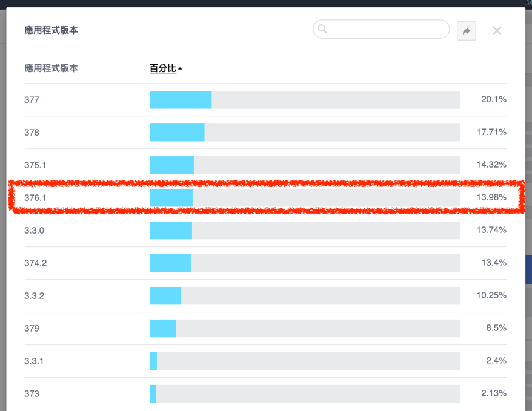Image resolution: width=532 pixels, height=411 pixels.
Task: Click the share arrow icon button
Action: point(466,31)
